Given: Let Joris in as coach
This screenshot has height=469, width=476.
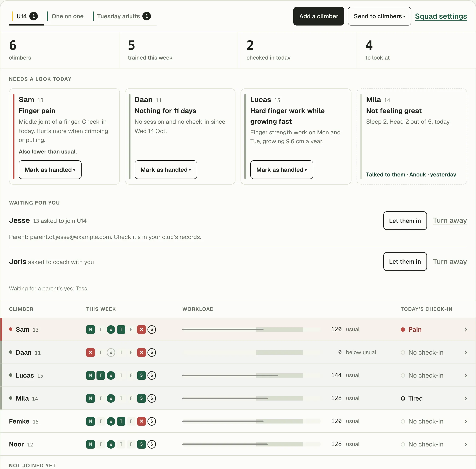Looking at the screenshot, I should pyautogui.click(x=405, y=262).
